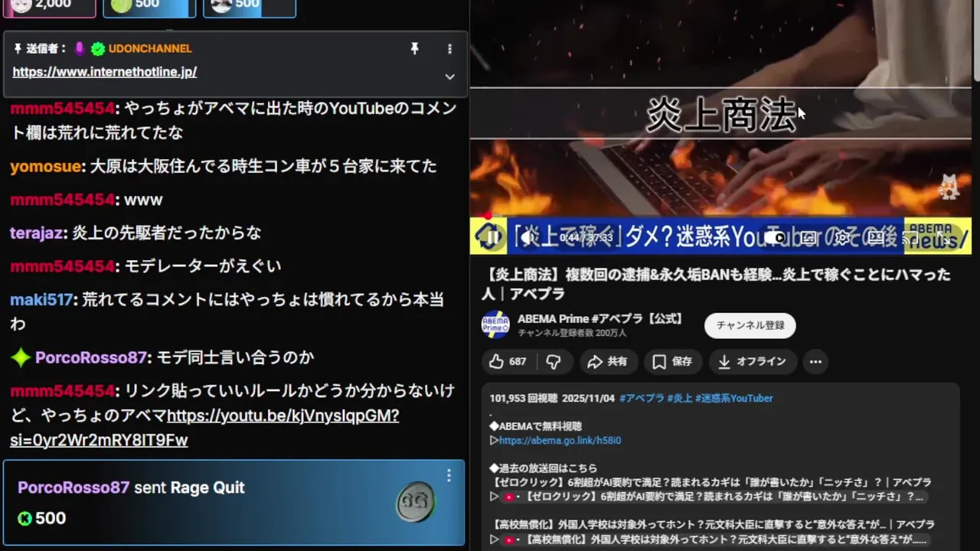Open the maki517 username in chat
The width and height of the screenshot is (980, 551).
(x=41, y=300)
